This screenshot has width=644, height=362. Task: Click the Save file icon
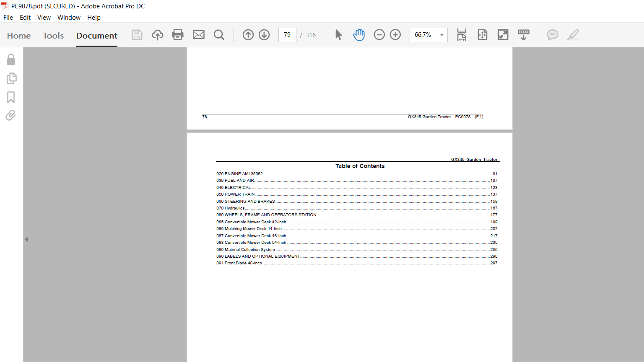point(137,35)
